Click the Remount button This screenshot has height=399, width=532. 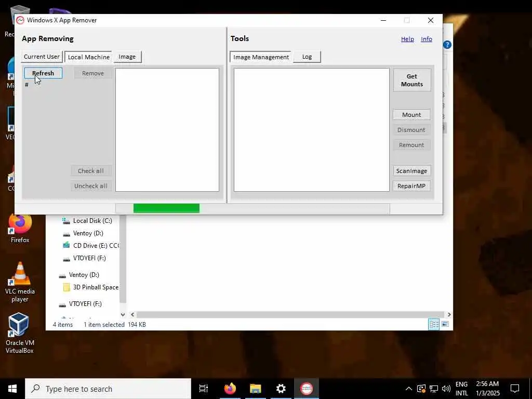tap(411, 145)
